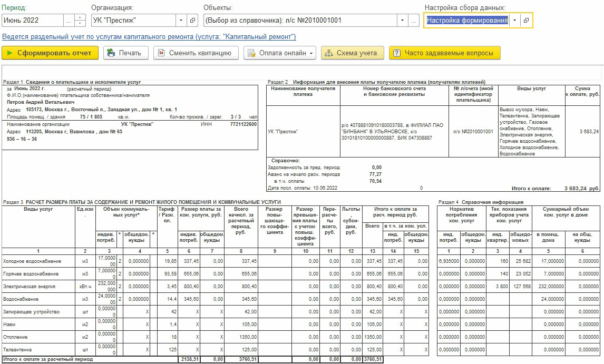
Task: Click the Объекты field with л/с №2010001001
Action: pos(300,21)
